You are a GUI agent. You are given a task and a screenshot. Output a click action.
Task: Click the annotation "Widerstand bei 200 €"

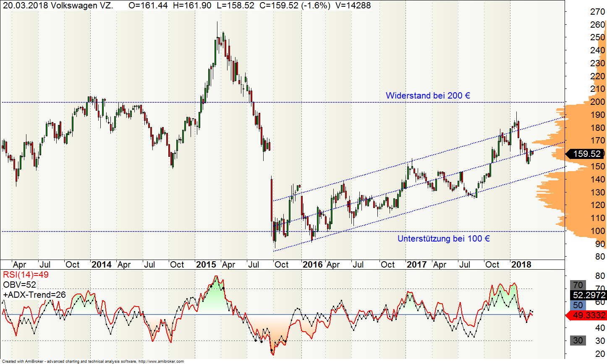point(428,96)
